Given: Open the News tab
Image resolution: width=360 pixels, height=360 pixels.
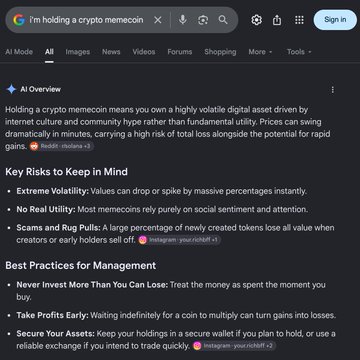Looking at the screenshot, I should pos(111,52).
